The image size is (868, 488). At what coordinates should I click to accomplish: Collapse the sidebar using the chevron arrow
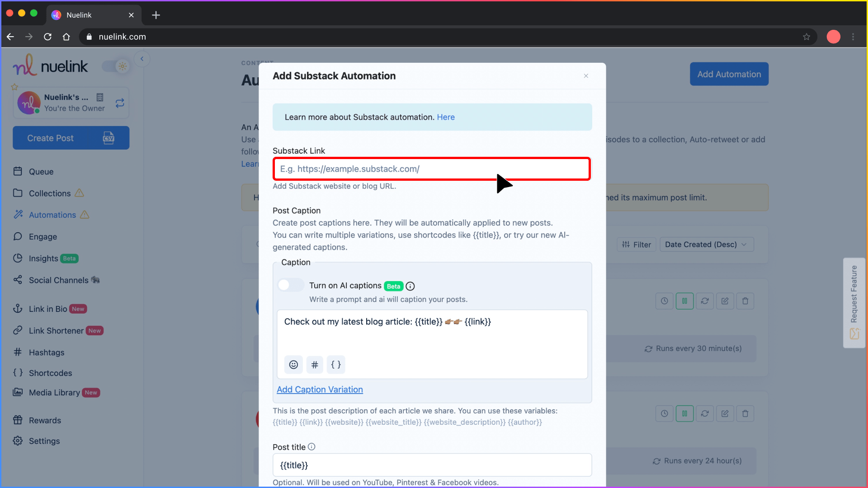click(x=142, y=59)
